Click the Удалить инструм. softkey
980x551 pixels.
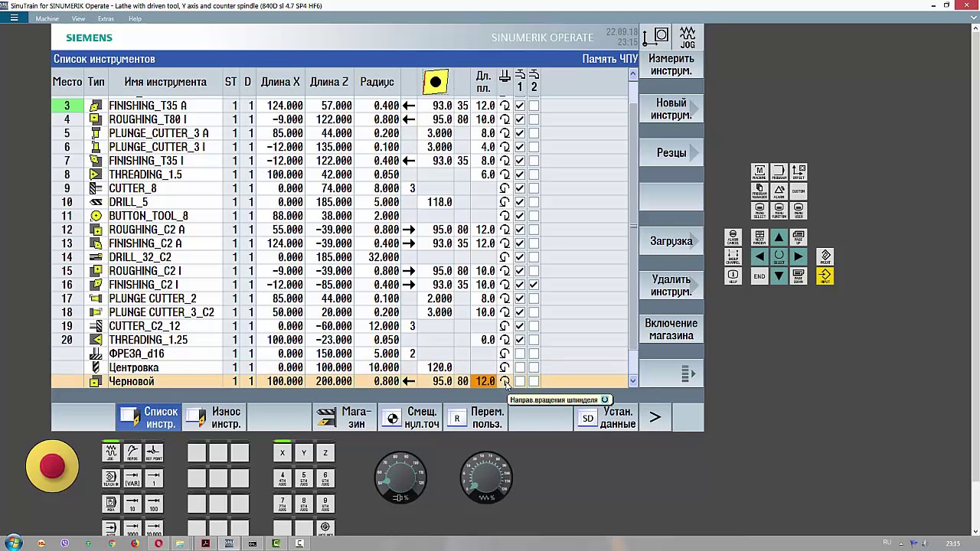[671, 285]
